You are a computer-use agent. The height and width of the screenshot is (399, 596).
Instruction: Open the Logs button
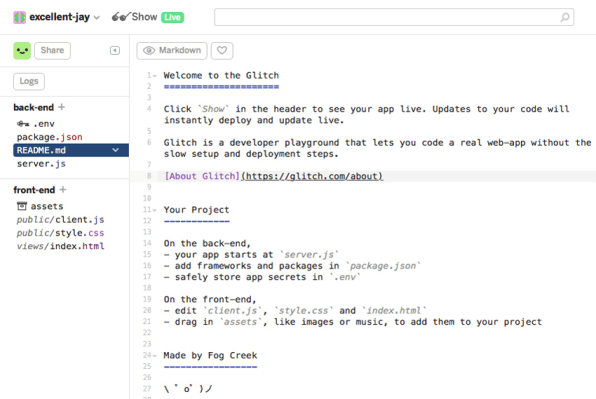(x=29, y=81)
